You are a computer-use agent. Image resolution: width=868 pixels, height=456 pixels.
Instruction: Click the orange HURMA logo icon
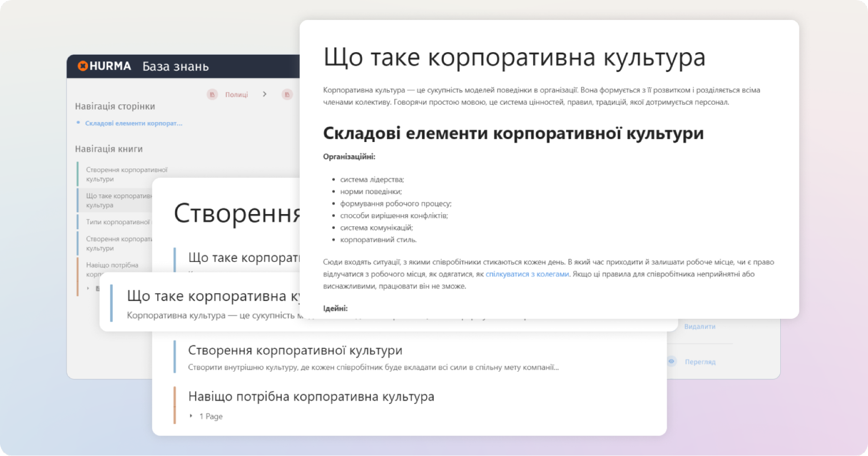83,66
